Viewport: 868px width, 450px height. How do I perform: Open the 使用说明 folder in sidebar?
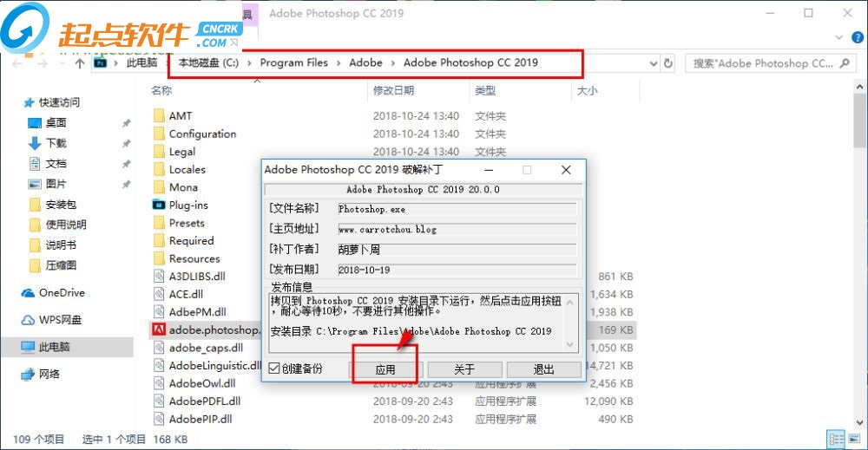(x=65, y=225)
